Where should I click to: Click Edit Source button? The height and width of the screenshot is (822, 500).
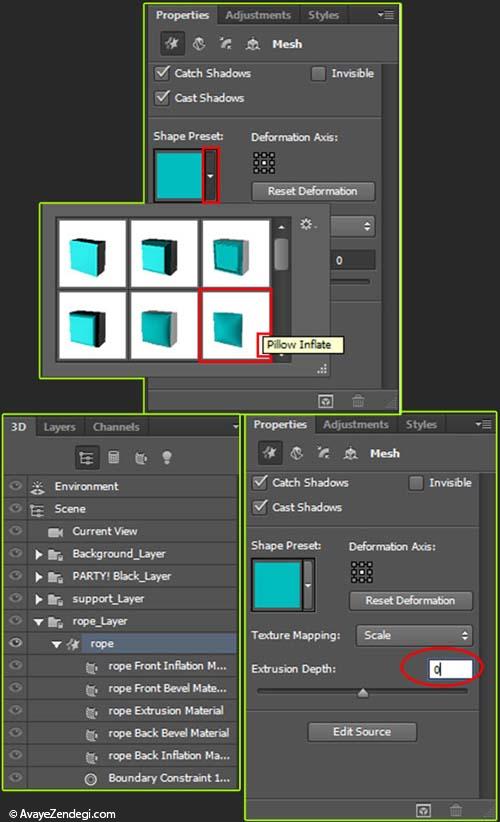click(x=362, y=732)
